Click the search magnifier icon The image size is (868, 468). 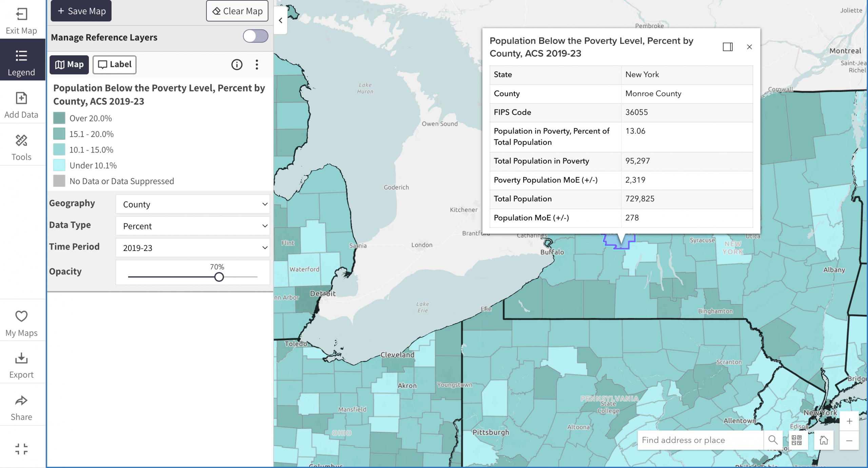(x=773, y=440)
